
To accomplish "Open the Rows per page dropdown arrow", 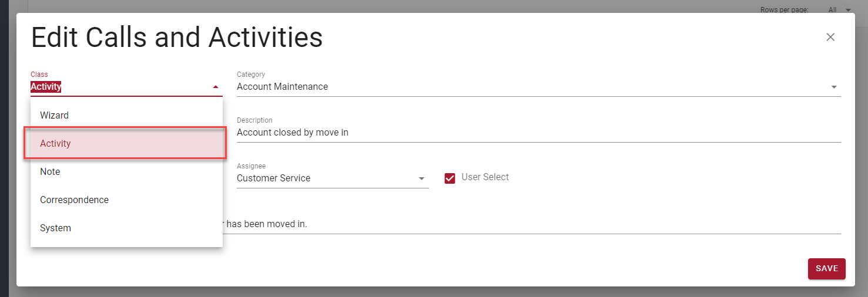I will [x=848, y=10].
